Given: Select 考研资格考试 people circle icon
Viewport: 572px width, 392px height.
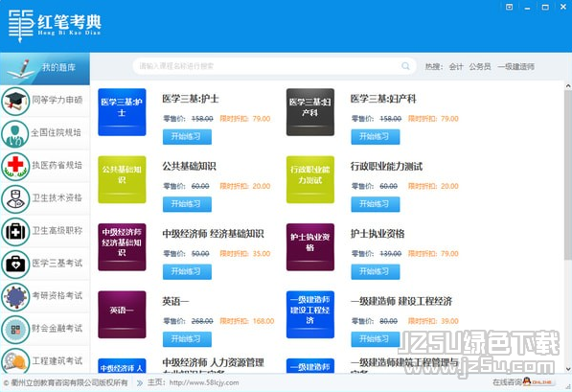Looking at the screenshot, I should click(15, 297).
